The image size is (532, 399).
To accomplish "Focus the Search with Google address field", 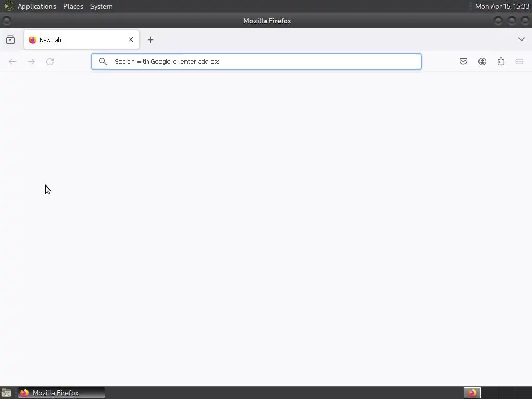I will 257,61.
